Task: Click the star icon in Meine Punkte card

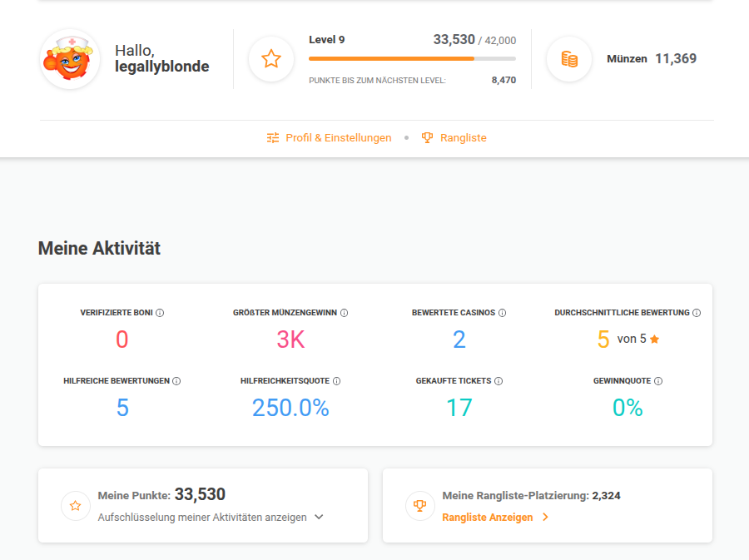Action: [x=76, y=506]
